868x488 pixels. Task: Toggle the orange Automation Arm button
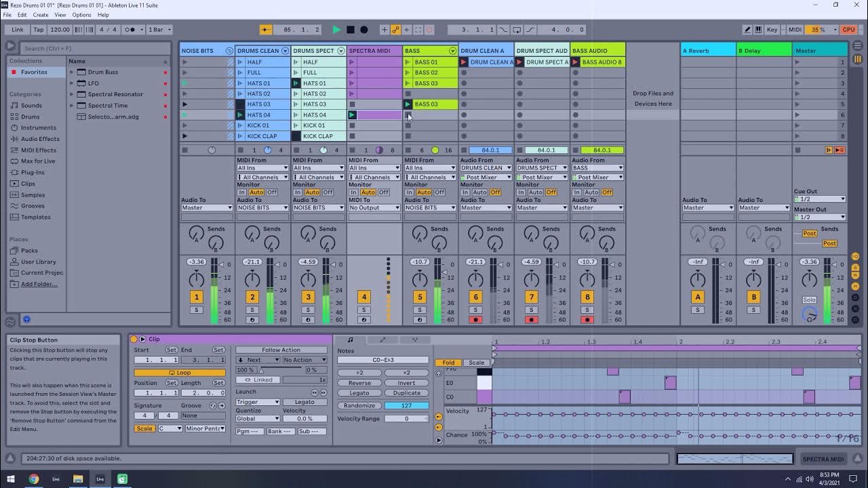point(396,30)
